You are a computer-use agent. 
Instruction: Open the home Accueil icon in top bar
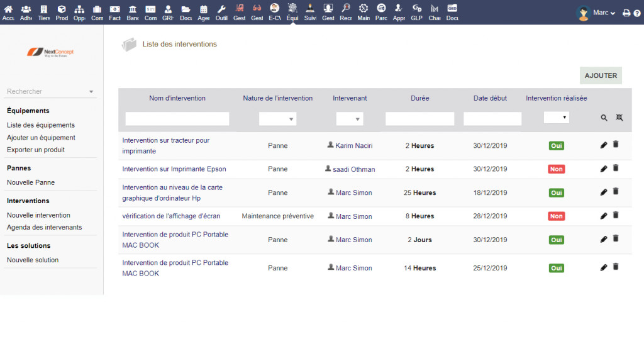(8, 11)
